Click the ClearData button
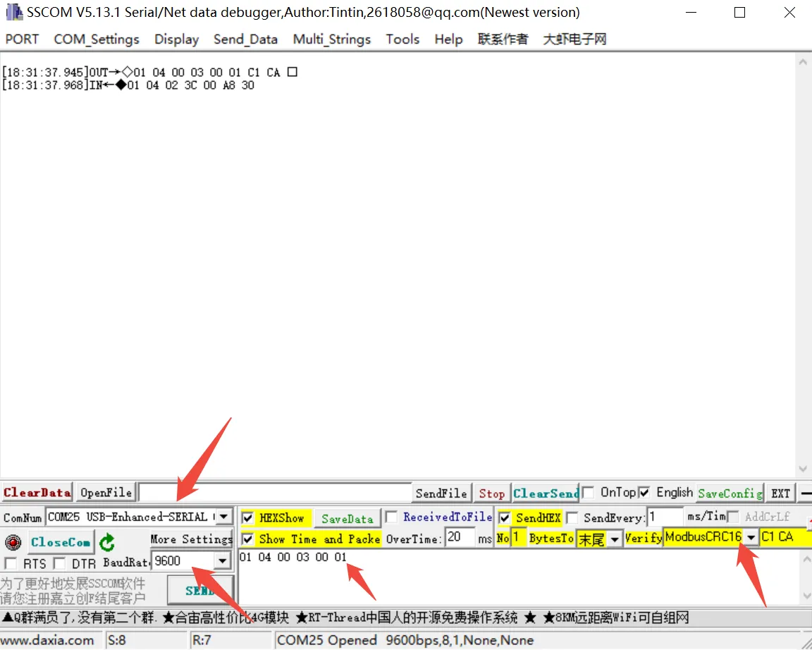The height and width of the screenshot is (650, 812). [x=37, y=493]
